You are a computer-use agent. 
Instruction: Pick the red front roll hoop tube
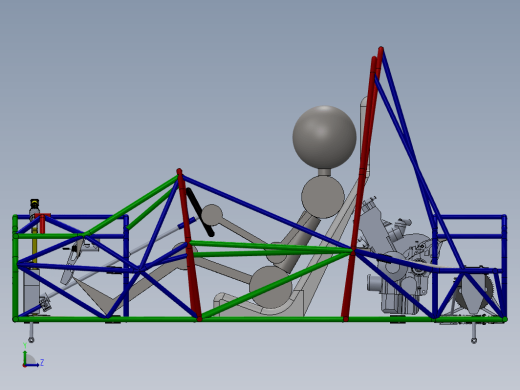click(189, 245)
